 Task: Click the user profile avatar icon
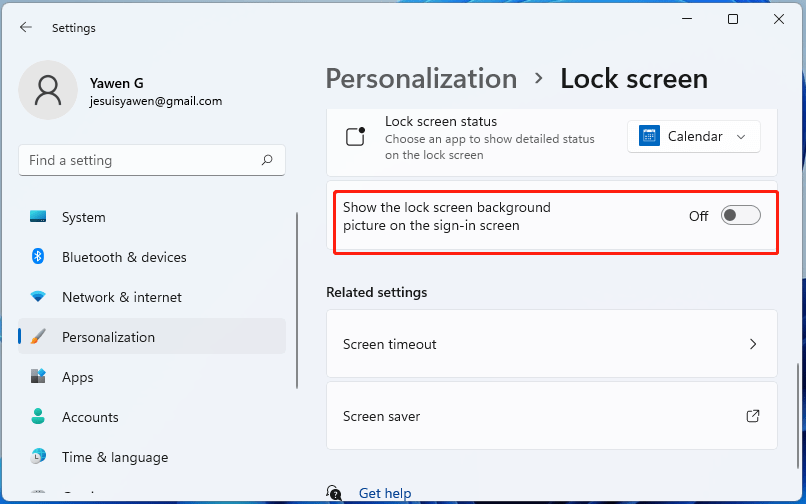[x=48, y=90]
